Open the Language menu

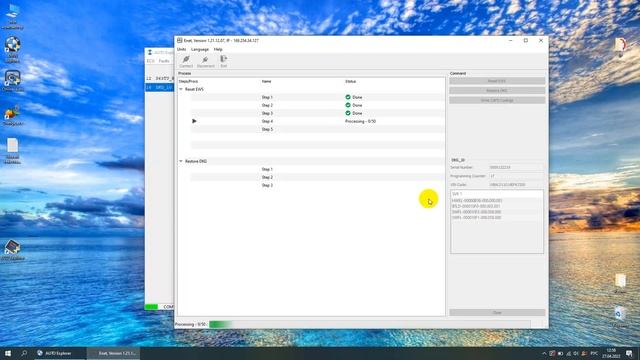click(200, 49)
